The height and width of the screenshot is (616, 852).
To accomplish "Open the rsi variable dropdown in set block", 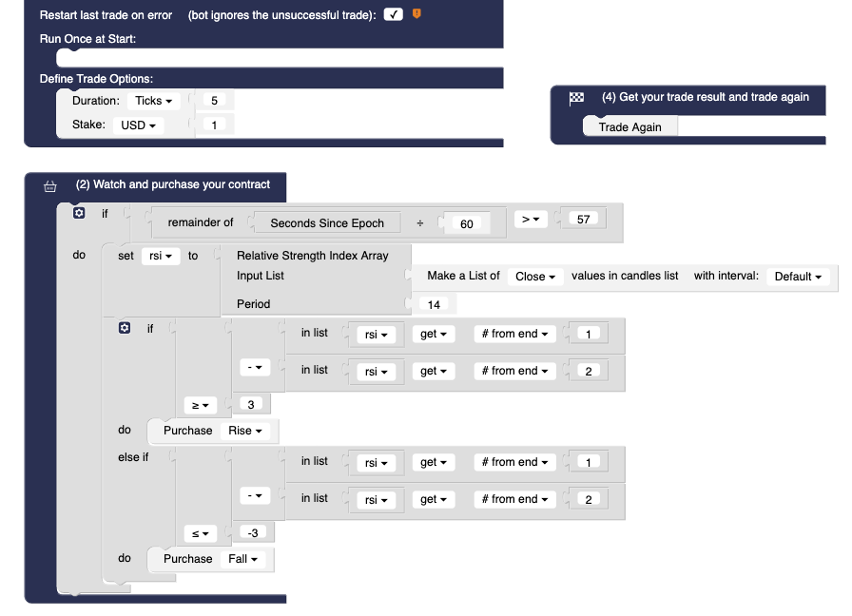I will pos(161,256).
